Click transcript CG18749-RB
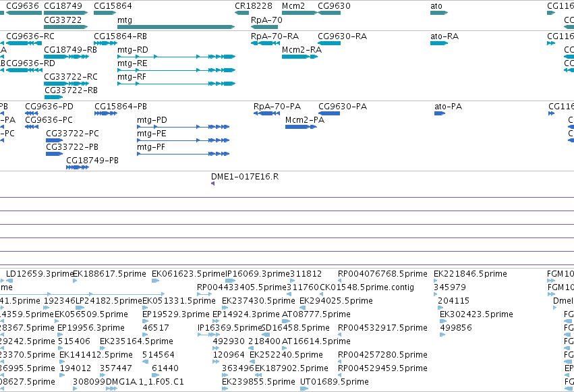 (66, 57)
